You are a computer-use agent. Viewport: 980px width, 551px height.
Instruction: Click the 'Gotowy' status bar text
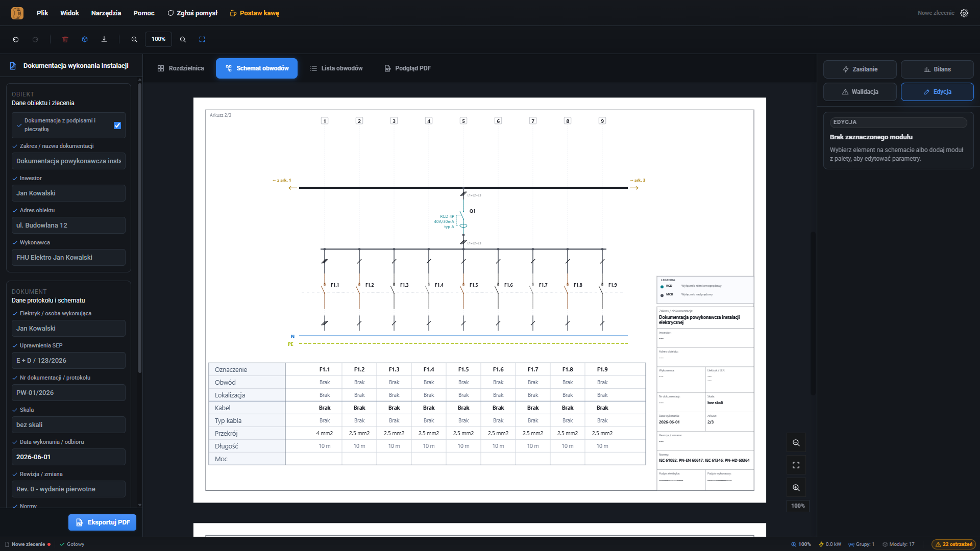[76, 544]
